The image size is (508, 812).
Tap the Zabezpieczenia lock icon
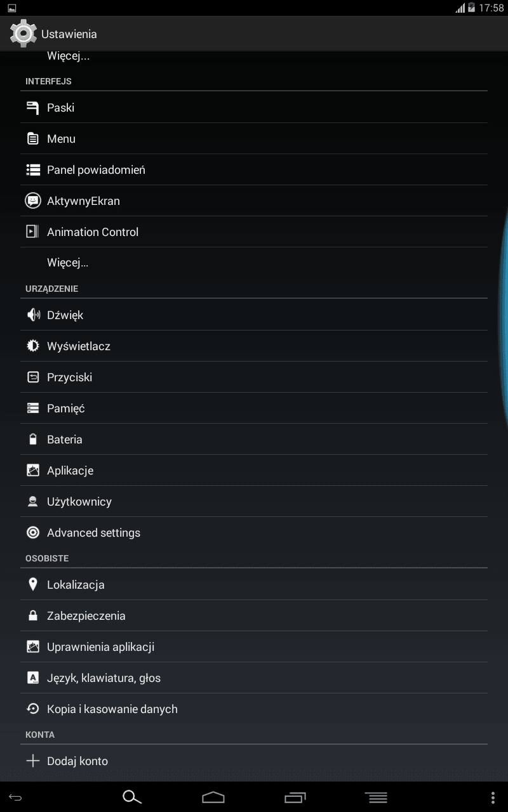(x=32, y=615)
